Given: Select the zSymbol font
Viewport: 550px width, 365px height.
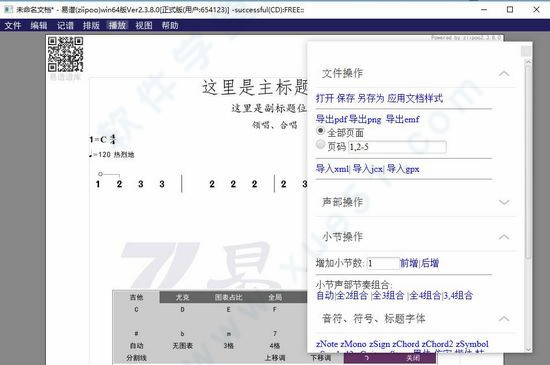Looking at the screenshot, I should pyautogui.click(x=472, y=344).
